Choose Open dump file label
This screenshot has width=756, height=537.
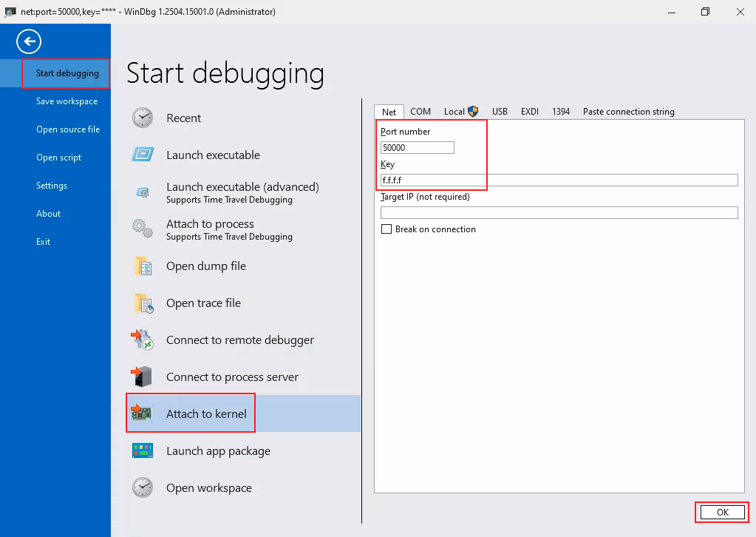tap(206, 266)
